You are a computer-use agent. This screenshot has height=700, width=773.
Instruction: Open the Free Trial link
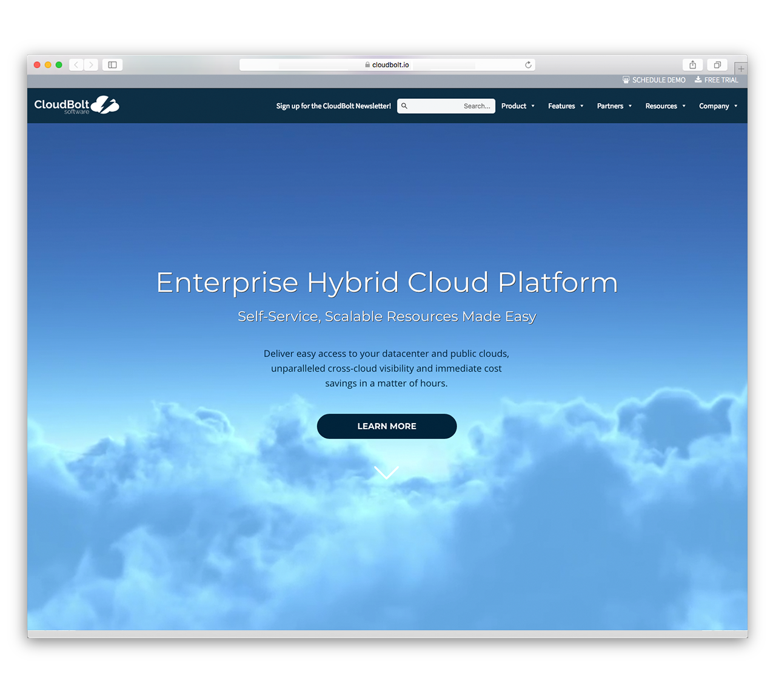(x=716, y=80)
